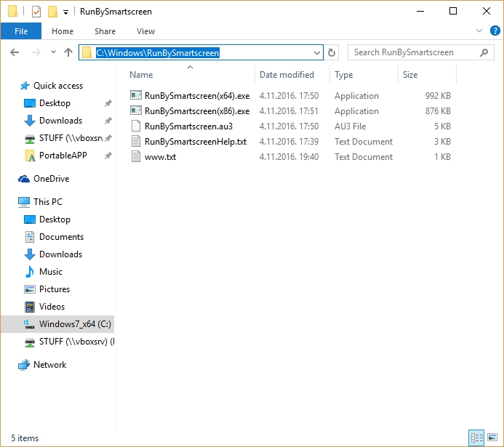The image size is (504, 447).
Task: Switch to the View ribbon tab
Action: pyautogui.click(x=145, y=31)
